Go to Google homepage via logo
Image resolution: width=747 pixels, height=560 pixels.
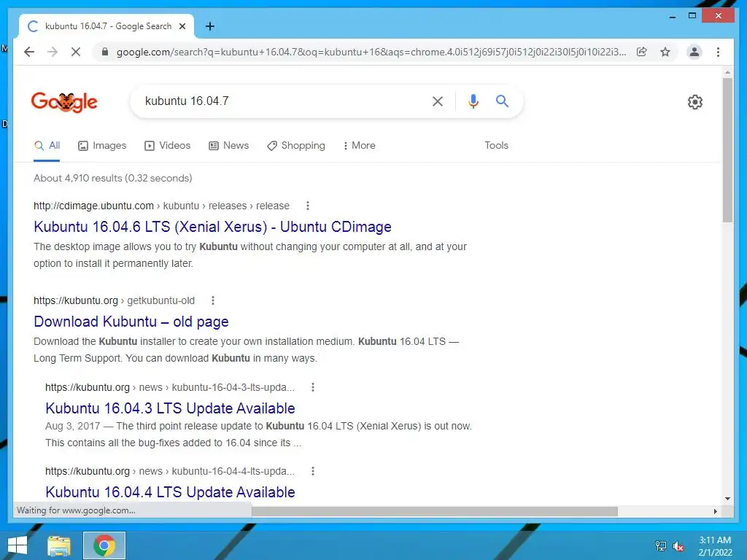point(64,102)
